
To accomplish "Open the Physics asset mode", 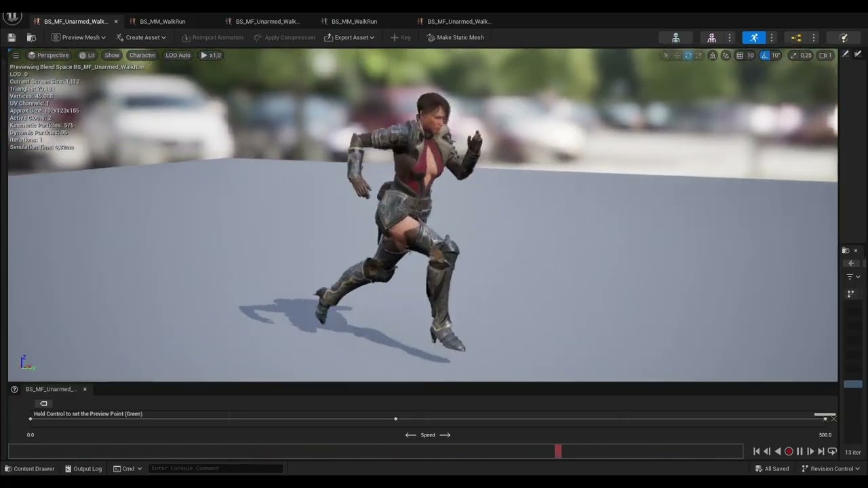I will click(x=844, y=38).
